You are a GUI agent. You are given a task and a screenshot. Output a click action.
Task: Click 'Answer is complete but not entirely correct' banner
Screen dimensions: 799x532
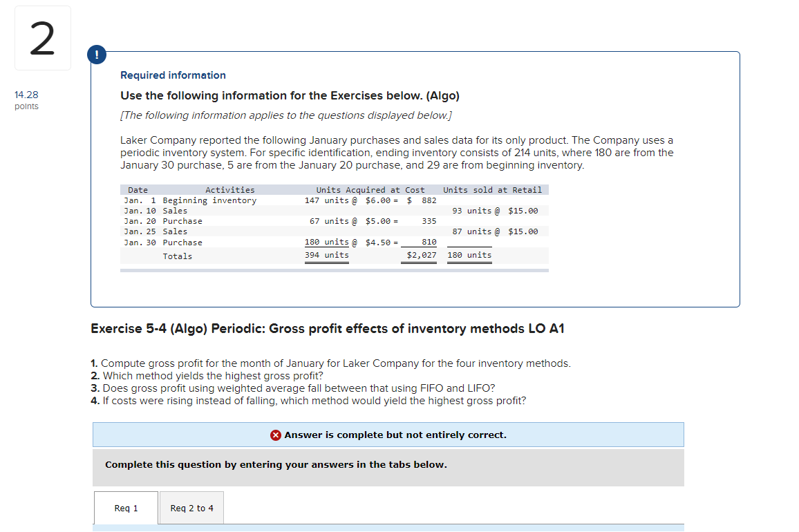tap(388, 435)
